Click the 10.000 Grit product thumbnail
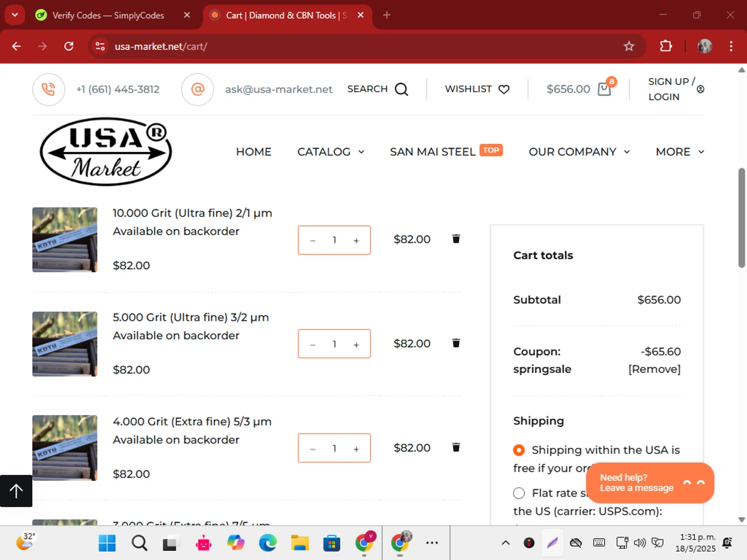 point(65,240)
